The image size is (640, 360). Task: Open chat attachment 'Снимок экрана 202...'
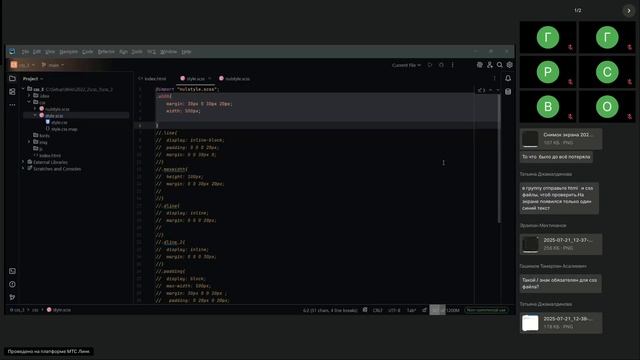click(561, 138)
